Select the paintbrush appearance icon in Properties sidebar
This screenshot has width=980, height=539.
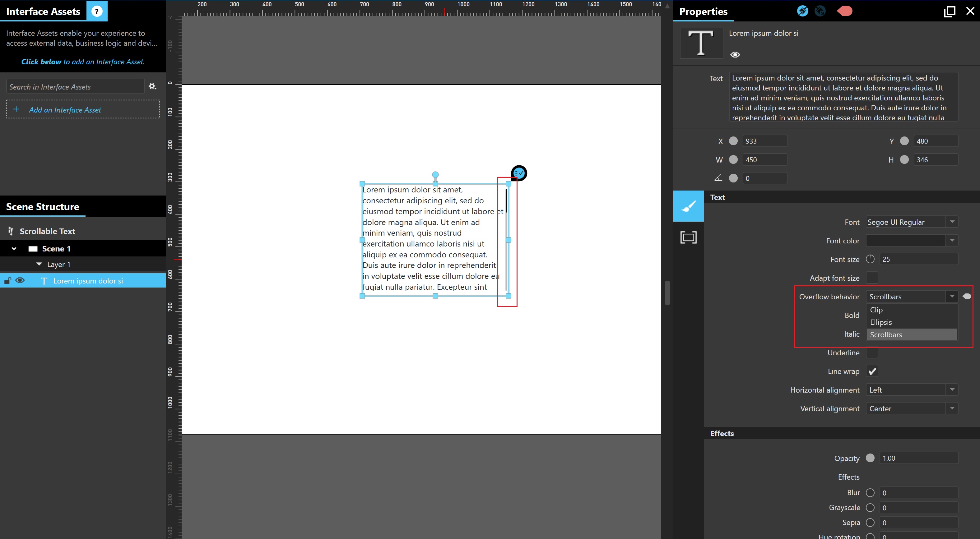coord(689,206)
